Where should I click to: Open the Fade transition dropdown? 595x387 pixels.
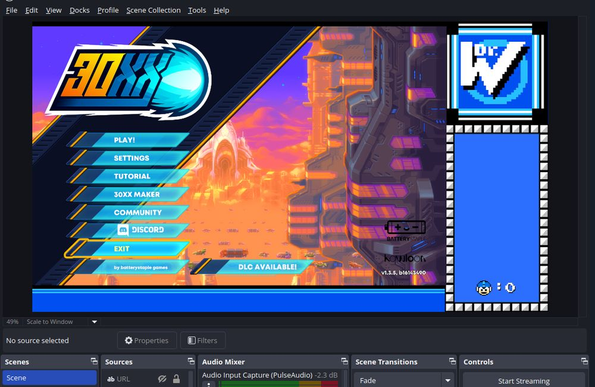click(x=404, y=380)
